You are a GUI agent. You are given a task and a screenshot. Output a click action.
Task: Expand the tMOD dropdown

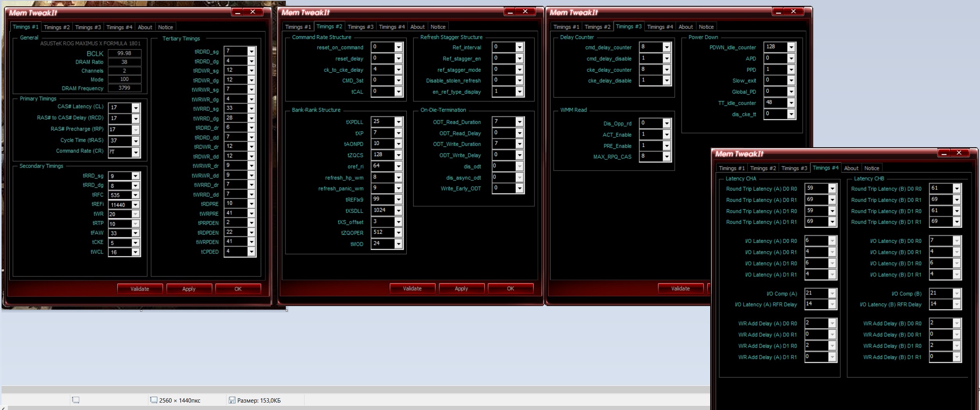(398, 244)
